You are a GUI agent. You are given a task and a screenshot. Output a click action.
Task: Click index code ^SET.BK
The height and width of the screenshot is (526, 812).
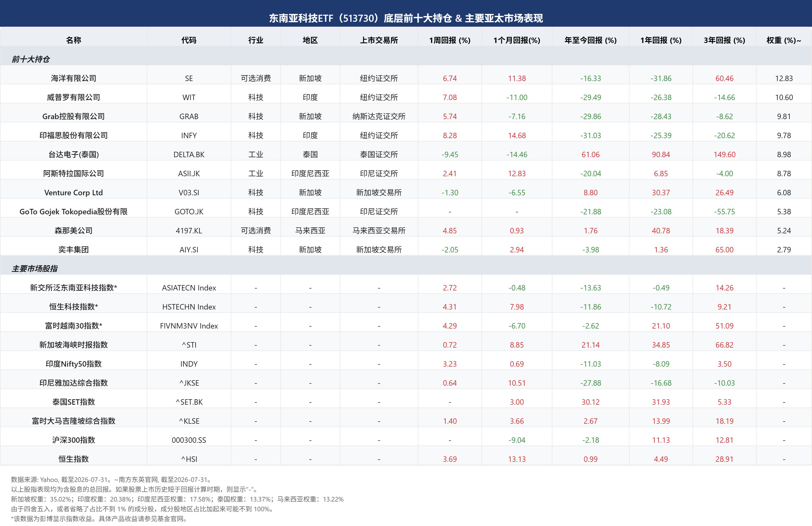tap(189, 402)
